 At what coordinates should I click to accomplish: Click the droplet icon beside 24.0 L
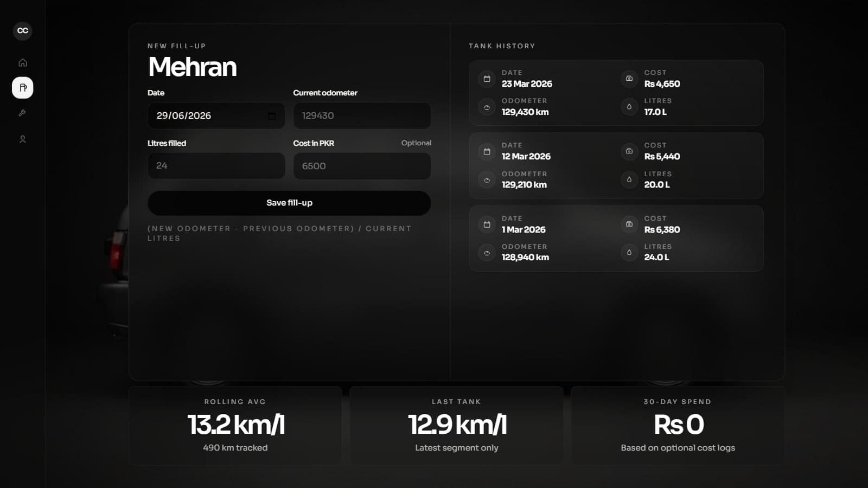point(629,253)
